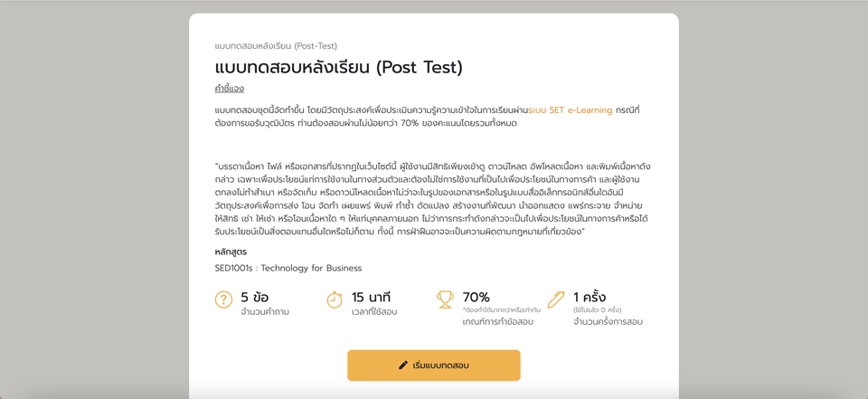The width and height of the screenshot is (868, 399).
Task: Select the SED1001s : Technology for Business course
Action: 288,268
